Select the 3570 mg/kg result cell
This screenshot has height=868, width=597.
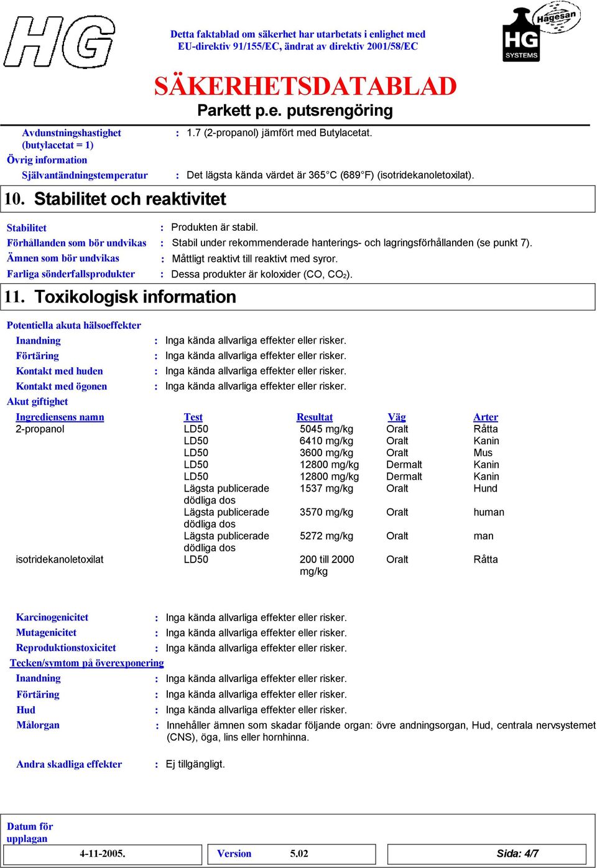(326, 512)
